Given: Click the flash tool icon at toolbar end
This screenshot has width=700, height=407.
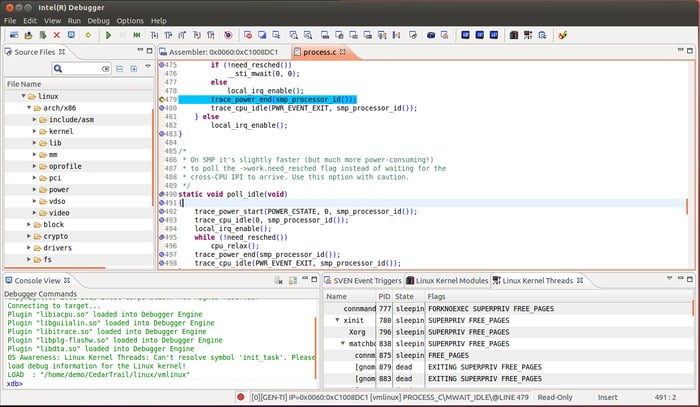Looking at the screenshot, I should click(562, 35).
